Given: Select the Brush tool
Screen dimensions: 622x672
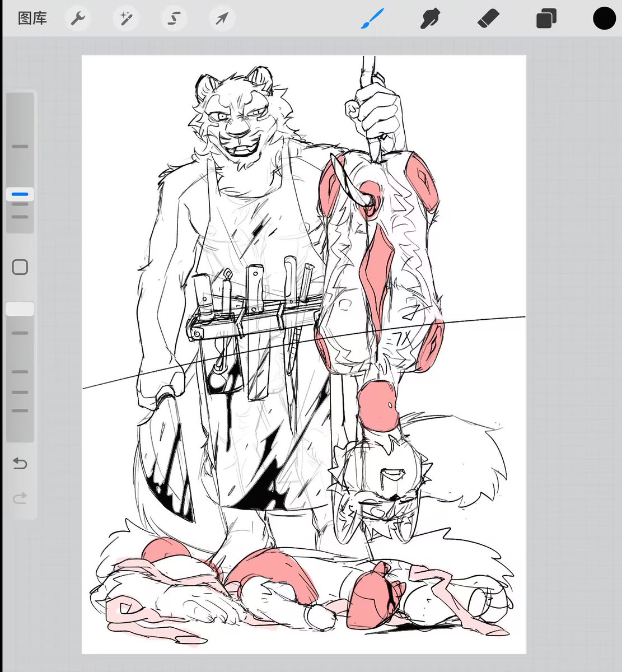Looking at the screenshot, I should 373,18.
